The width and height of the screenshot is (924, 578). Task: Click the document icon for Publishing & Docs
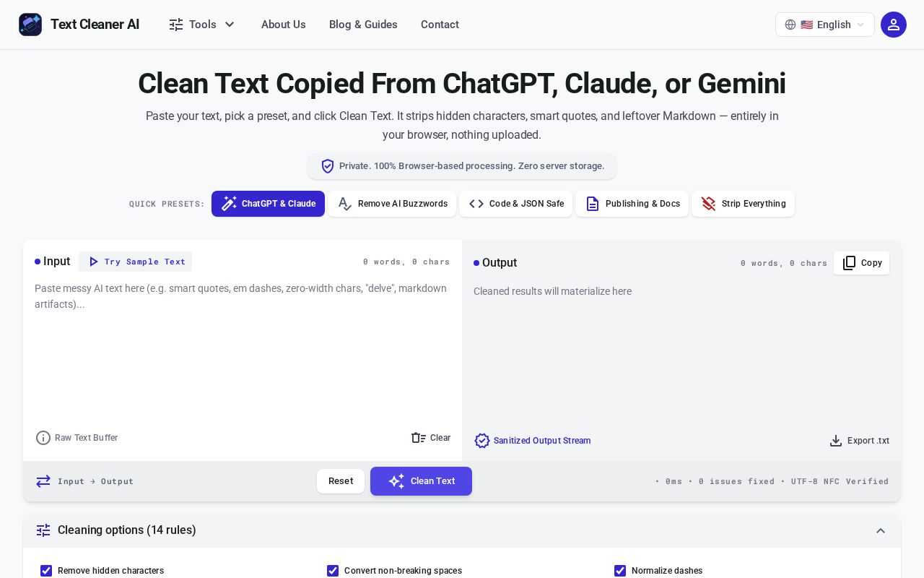pos(593,204)
